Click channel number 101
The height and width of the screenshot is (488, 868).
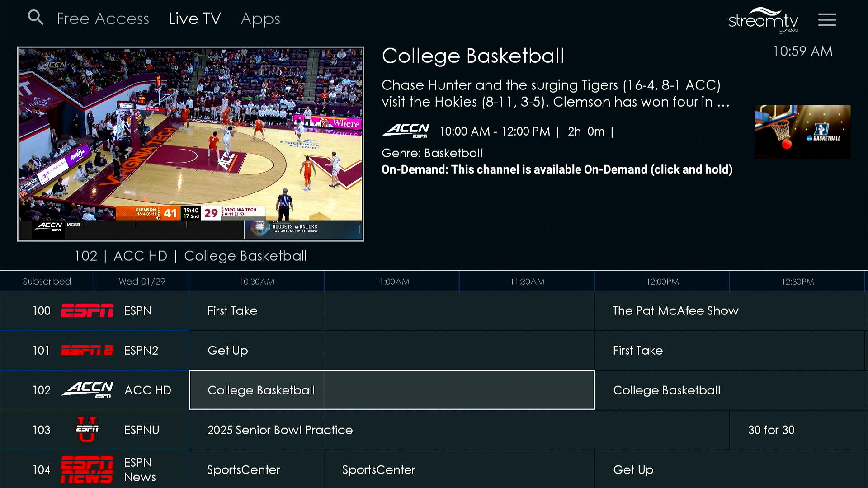[41, 351]
